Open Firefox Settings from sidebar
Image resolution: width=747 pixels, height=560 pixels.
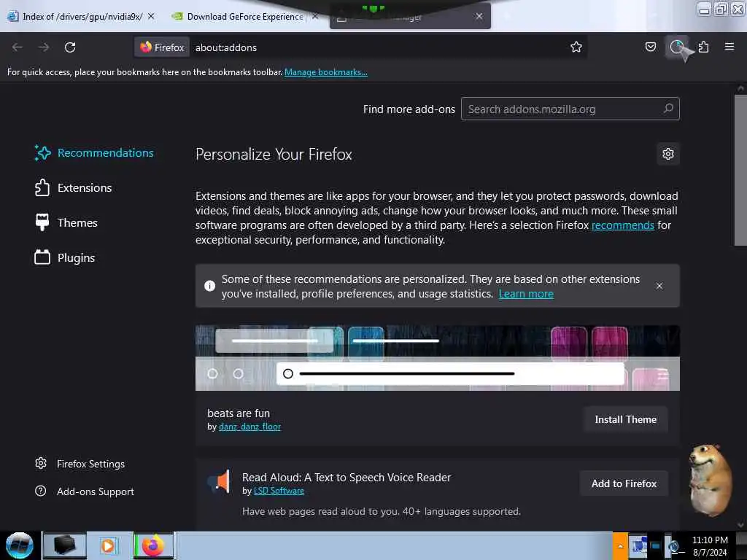80,464
